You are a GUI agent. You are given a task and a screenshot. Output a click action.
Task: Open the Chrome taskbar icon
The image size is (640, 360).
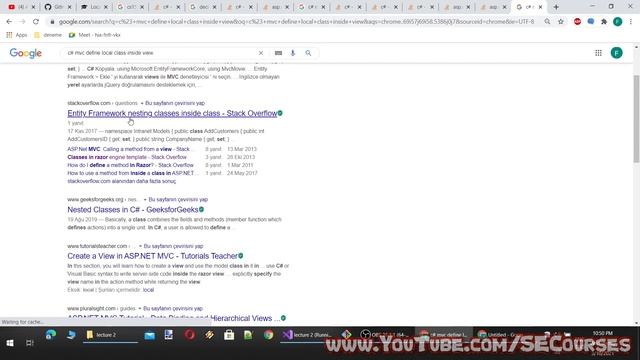point(269,335)
